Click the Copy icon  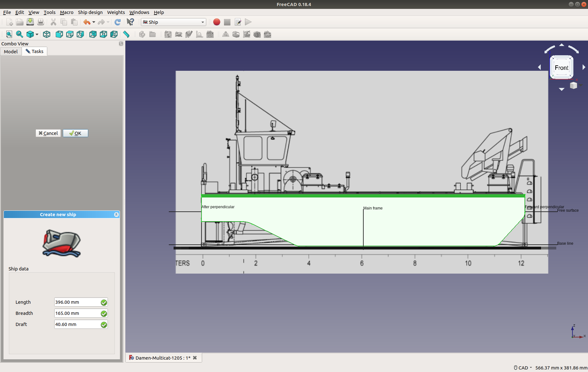(x=64, y=22)
